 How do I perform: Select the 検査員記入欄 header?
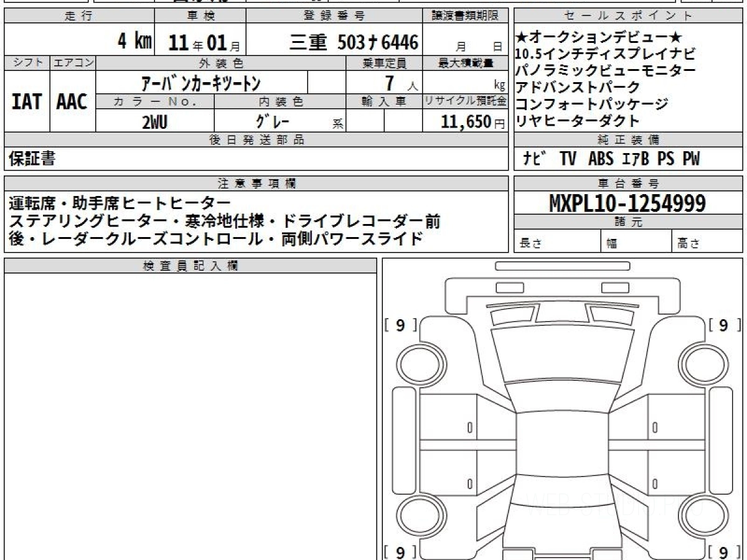pos(190,266)
